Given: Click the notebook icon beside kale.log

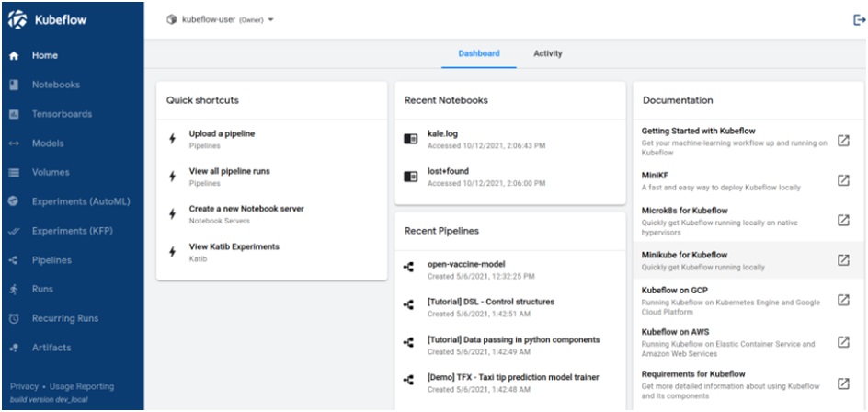Looking at the screenshot, I should pos(410,139).
